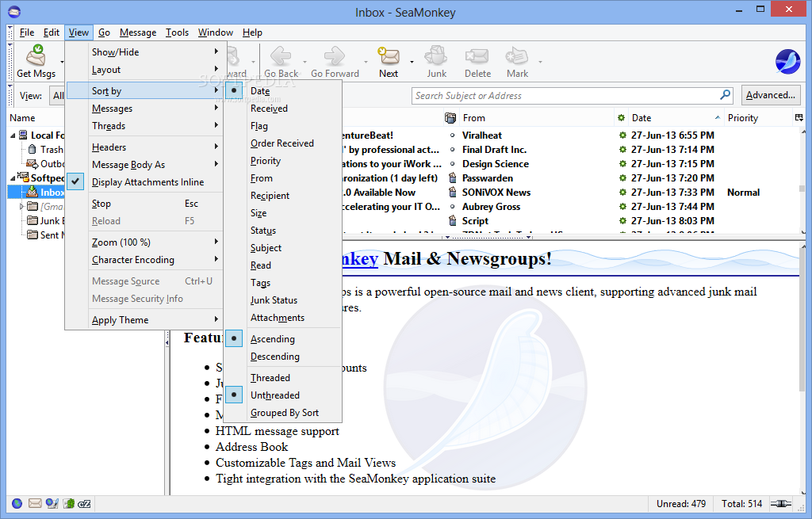Click the read status column header icon
Screen dimensions: 812x519
622,118
